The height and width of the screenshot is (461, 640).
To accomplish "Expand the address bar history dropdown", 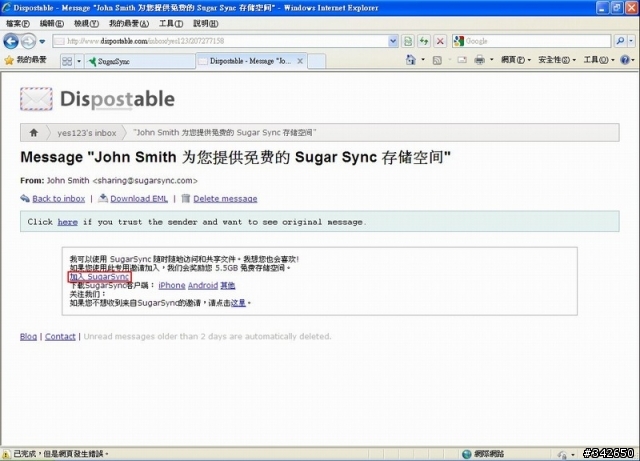I will point(393,41).
